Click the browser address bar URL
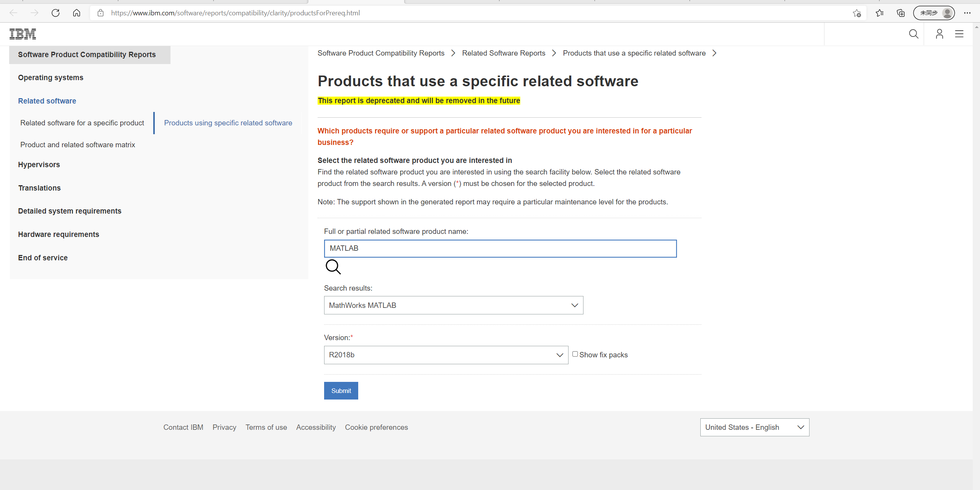Image resolution: width=980 pixels, height=490 pixels. (236, 13)
